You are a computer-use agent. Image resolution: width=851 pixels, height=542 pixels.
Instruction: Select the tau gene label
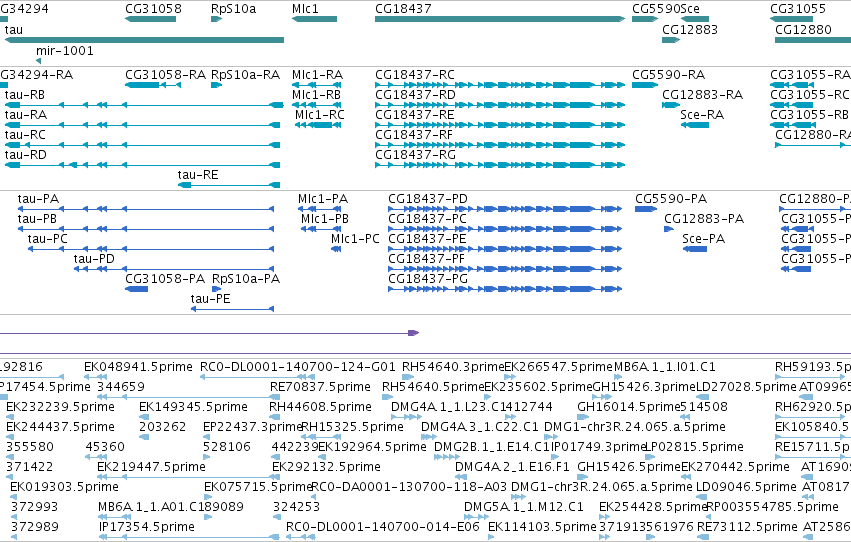pos(14,29)
